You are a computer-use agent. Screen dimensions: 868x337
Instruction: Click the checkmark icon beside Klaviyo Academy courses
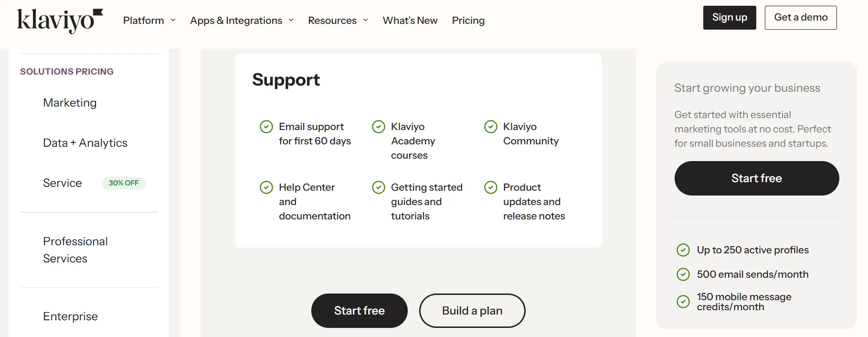[378, 126]
